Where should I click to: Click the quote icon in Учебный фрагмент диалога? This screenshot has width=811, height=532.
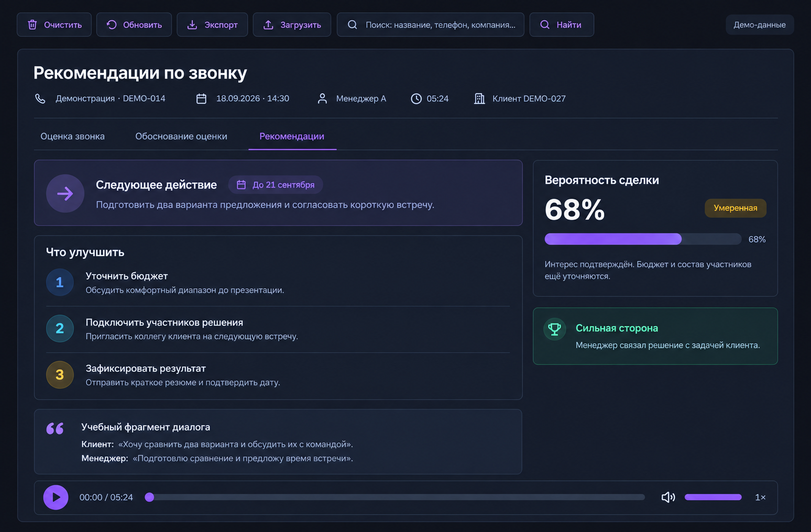pyautogui.click(x=55, y=429)
